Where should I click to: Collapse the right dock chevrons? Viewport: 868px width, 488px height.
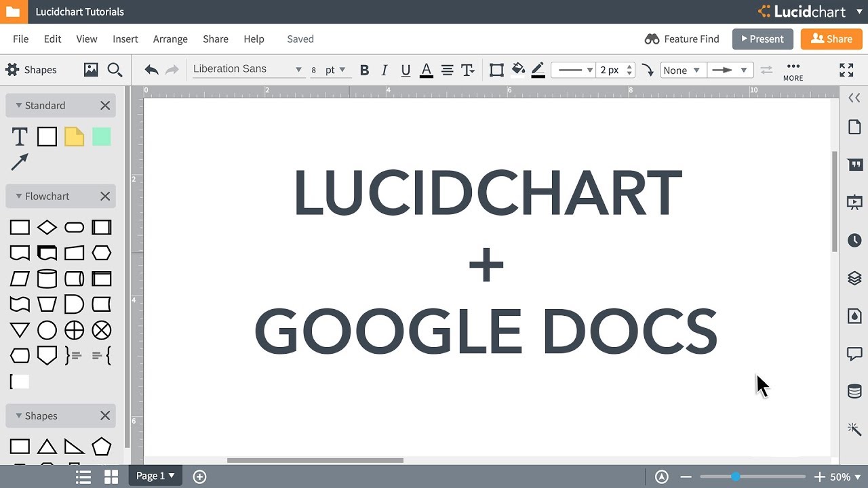pyautogui.click(x=854, y=98)
